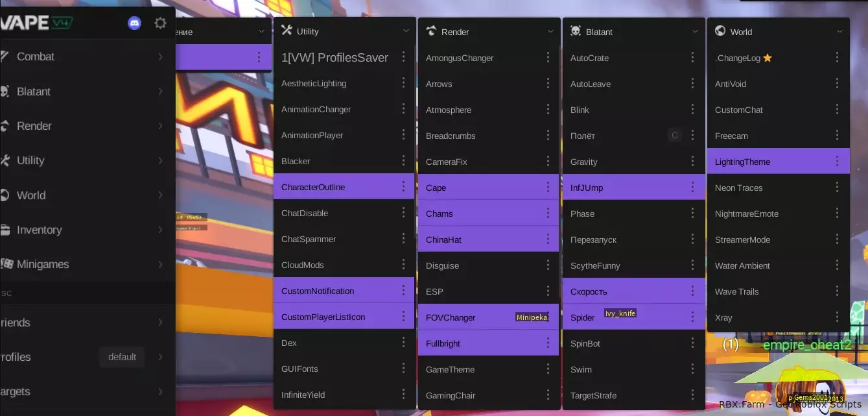This screenshot has width=868, height=416.
Task: Click the skull icon of Blatant panel
Action: (575, 31)
